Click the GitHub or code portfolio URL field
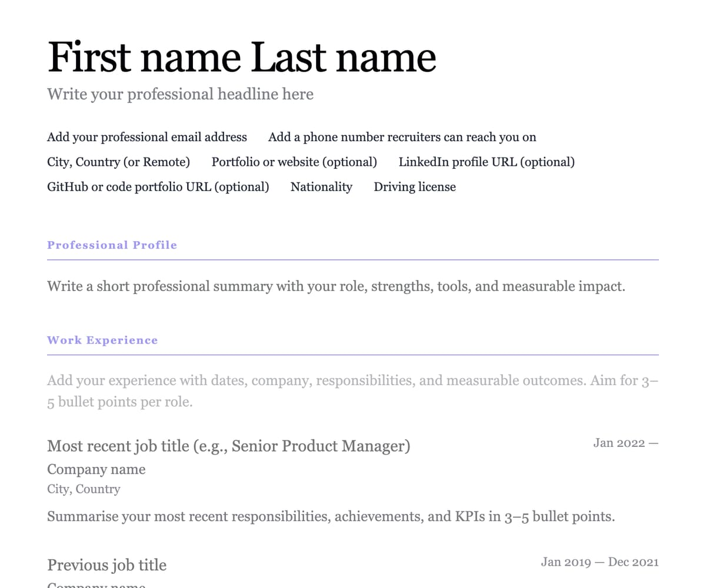Image resolution: width=706 pixels, height=588 pixels. pos(158,187)
